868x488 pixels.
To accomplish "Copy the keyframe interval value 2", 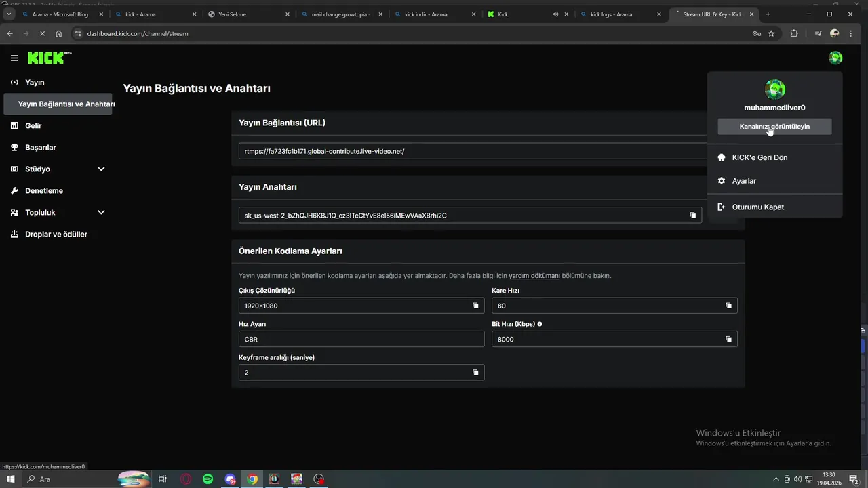I will 475,373.
